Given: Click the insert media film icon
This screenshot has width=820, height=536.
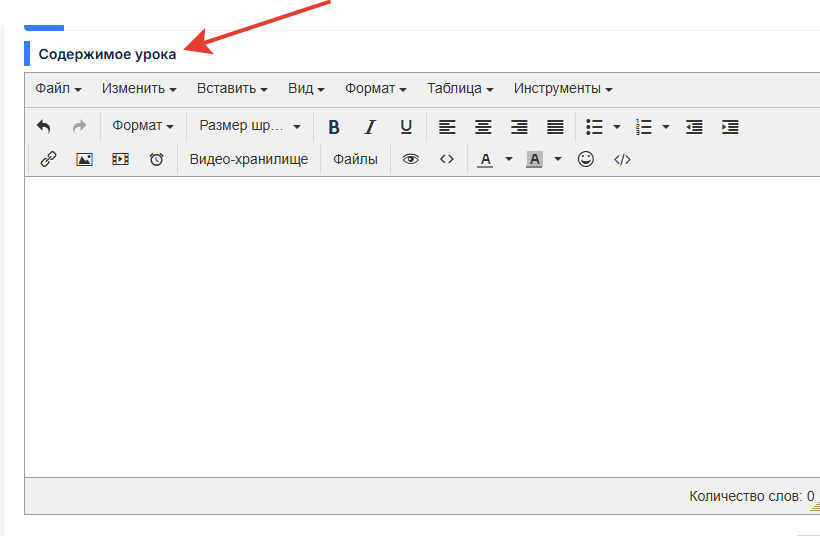Looking at the screenshot, I should point(120,159).
